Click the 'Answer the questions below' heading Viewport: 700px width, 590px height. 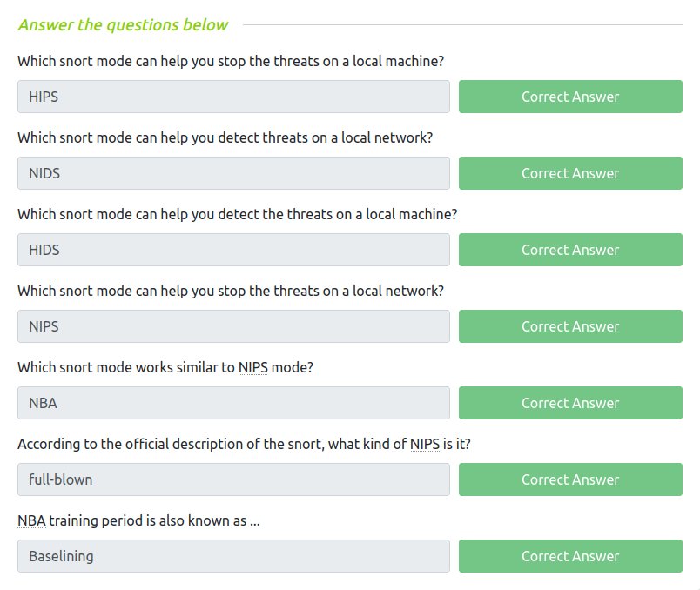[x=123, y=24]
